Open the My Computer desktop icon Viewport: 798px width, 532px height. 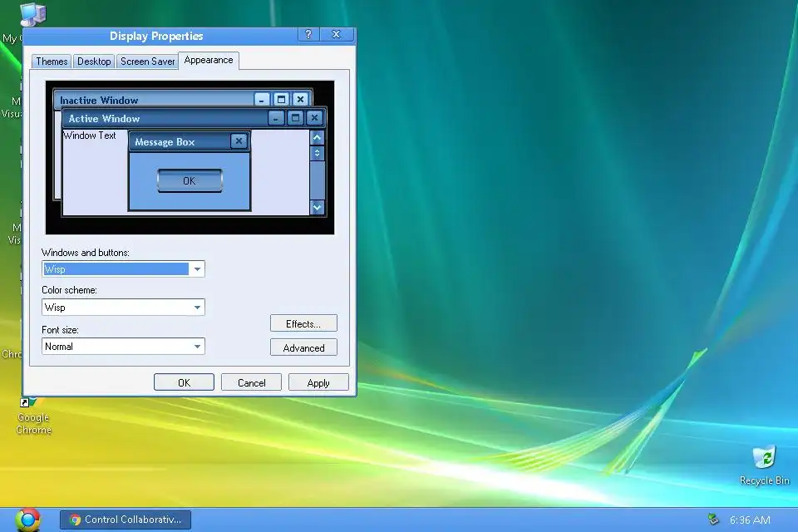(32, 15)
